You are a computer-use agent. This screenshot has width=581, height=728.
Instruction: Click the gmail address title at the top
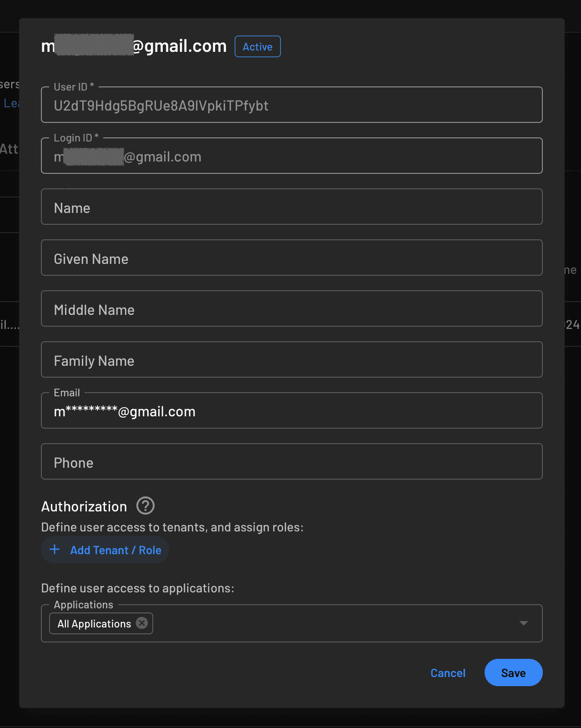(x=134, y=45)
